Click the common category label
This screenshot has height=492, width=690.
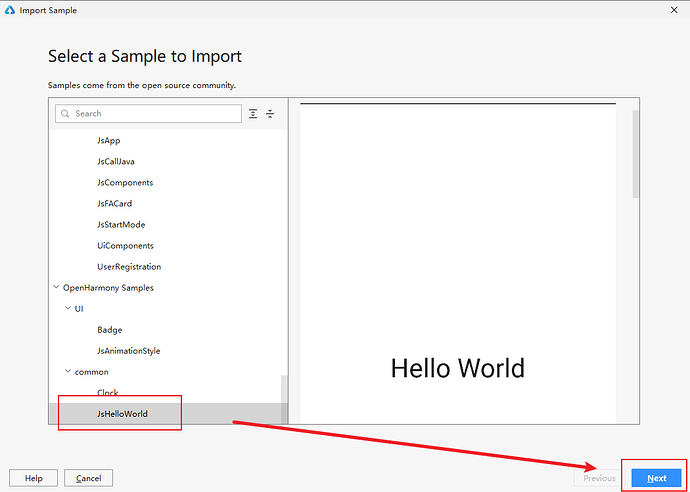(92, 372)
